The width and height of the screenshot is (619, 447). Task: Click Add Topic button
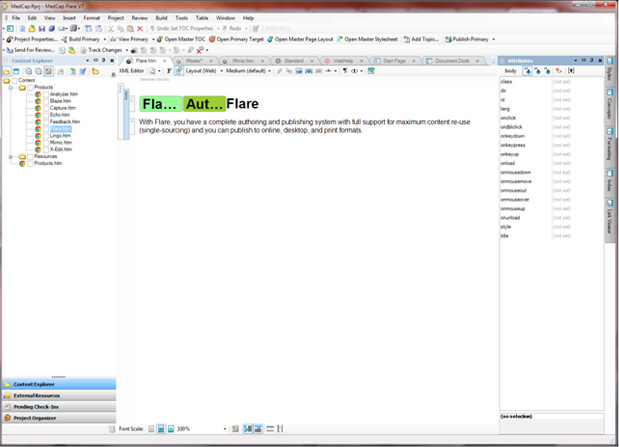421,39
